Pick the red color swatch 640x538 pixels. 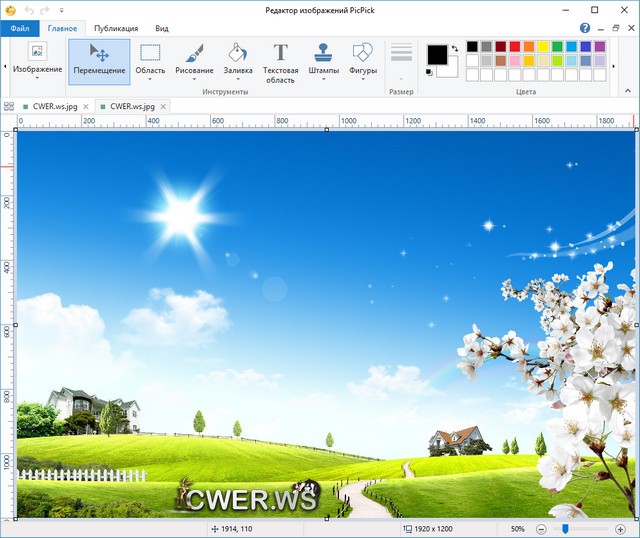pyautogui.click(x=515, y=46)
